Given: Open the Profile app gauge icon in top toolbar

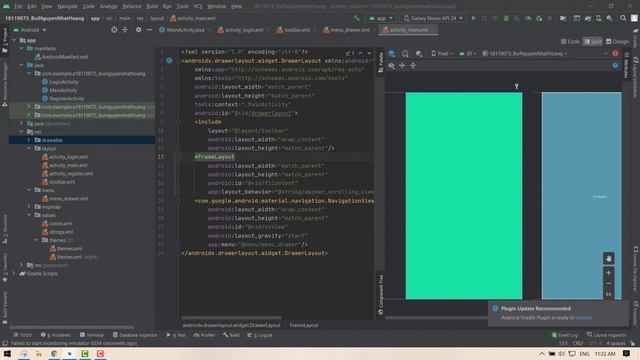Looking at the screenshot, I should [528, 18].
